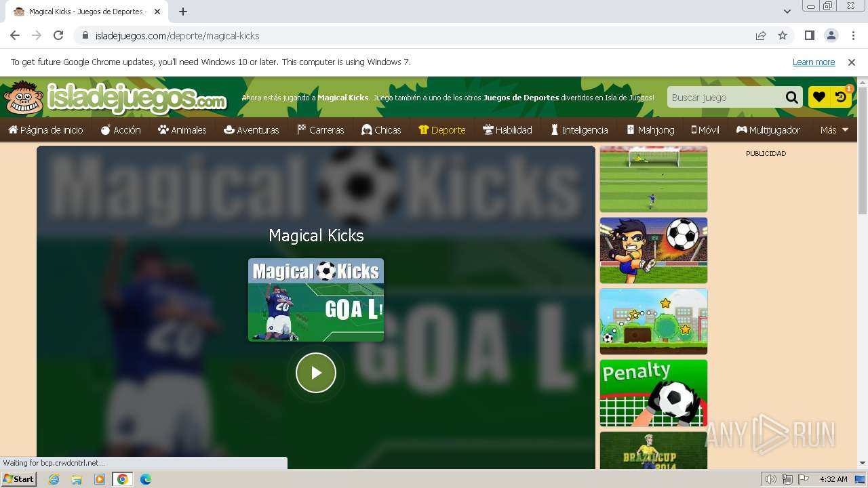The width and height of the screenshot is (868, 488).
Task: Launch Internet Explorer from taskbar
Action: (x=54, y=479)
